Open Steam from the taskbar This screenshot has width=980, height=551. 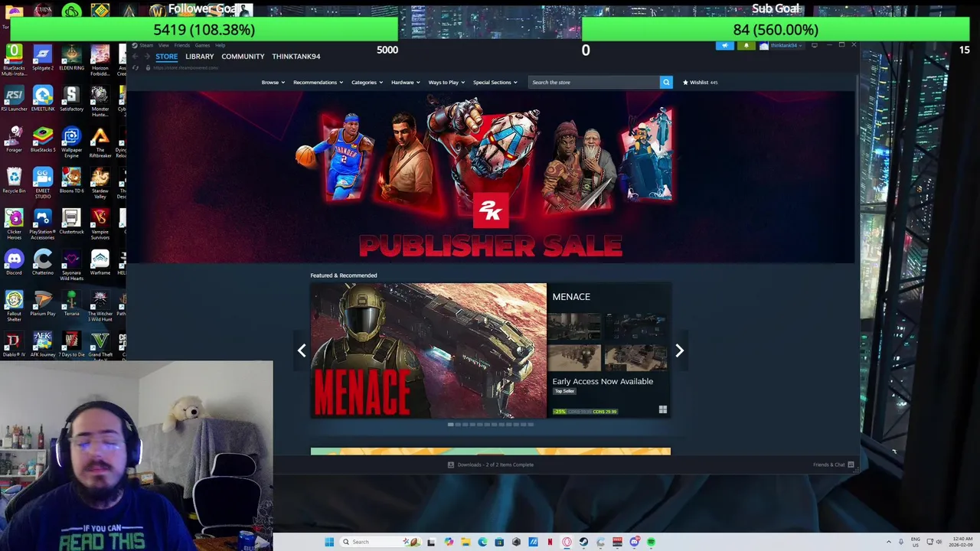(x=583, y=542)
